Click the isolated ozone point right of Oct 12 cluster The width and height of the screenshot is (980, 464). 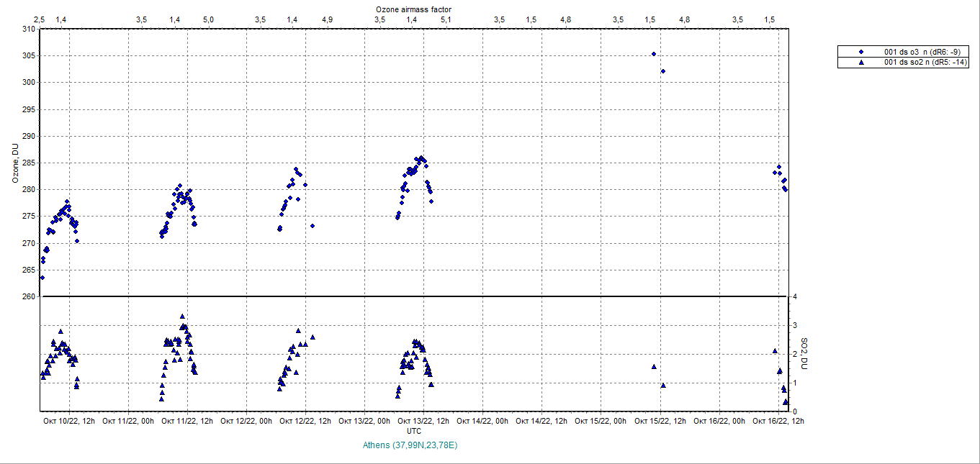point(313,226)
